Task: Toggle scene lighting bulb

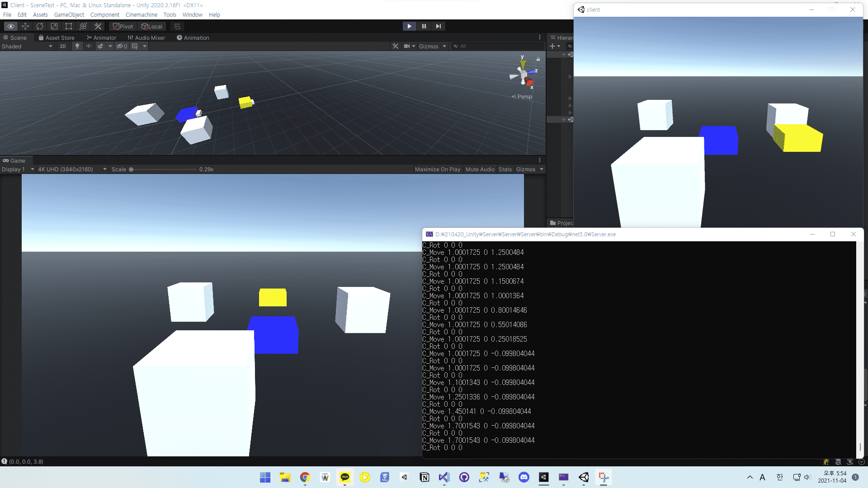Action: click(77, 46)
